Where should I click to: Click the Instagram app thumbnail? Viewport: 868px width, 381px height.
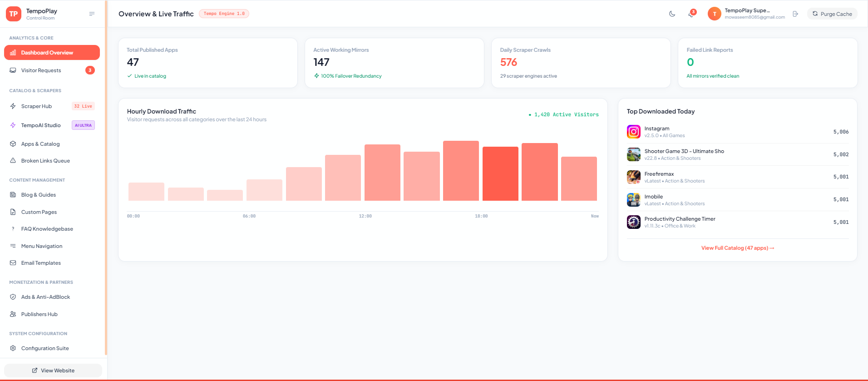coord(634,132)
